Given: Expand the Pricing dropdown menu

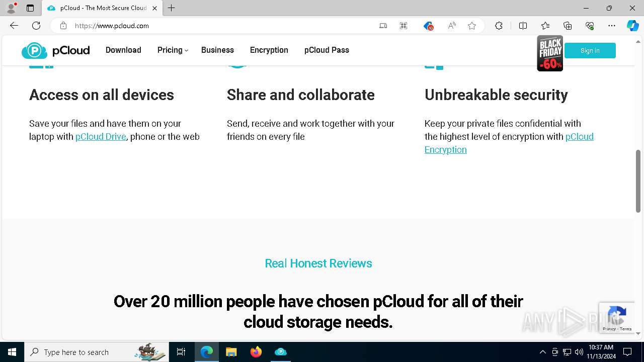Looking at the screenshot, I should pyautogui.click(x=173, y=50).
